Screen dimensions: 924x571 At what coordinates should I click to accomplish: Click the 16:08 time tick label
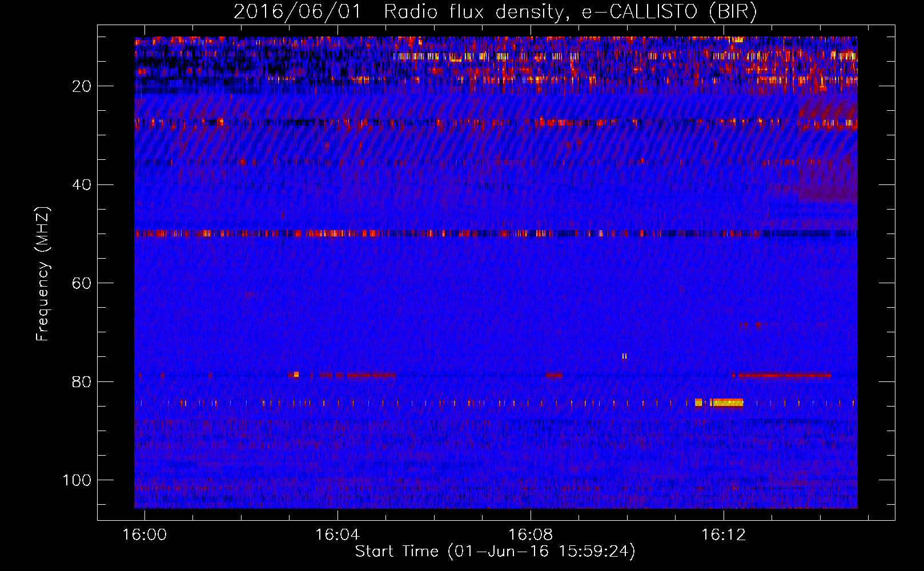click(x=531, y=535)
